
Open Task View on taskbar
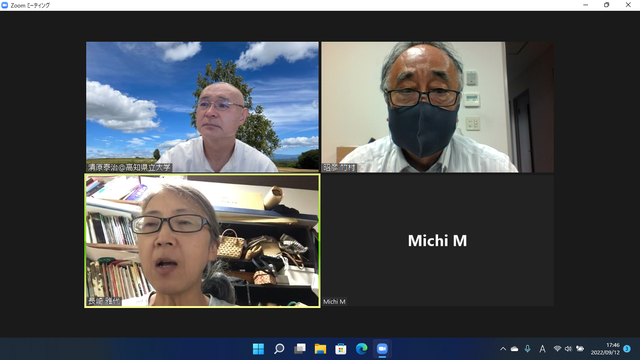[300, 349]
